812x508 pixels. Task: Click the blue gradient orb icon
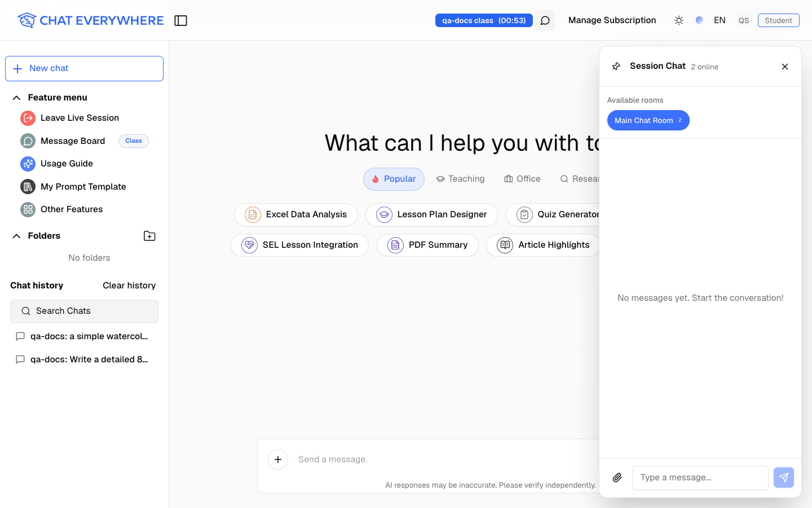coord(699,20)
